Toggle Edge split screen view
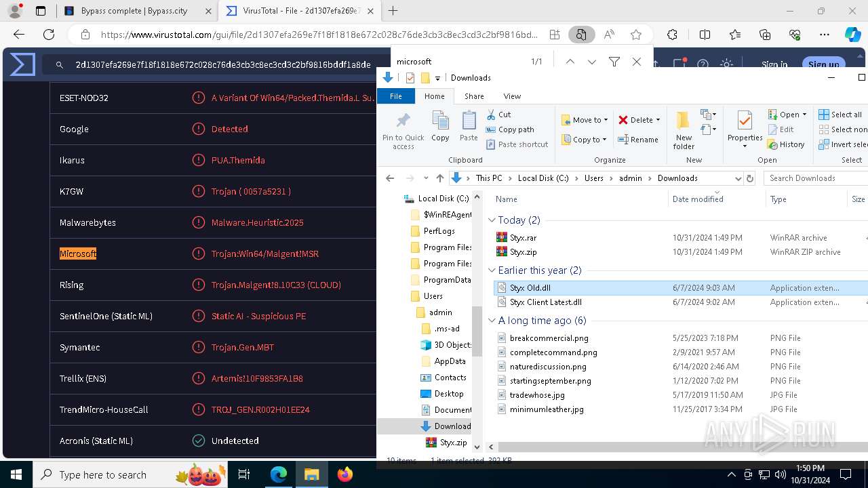Screen dimensions: 868x488 tap(705, 35)
